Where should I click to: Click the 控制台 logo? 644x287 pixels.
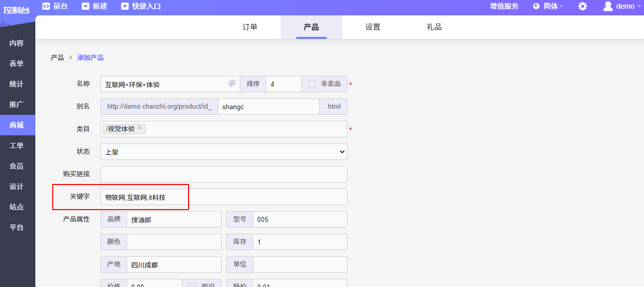16,9
